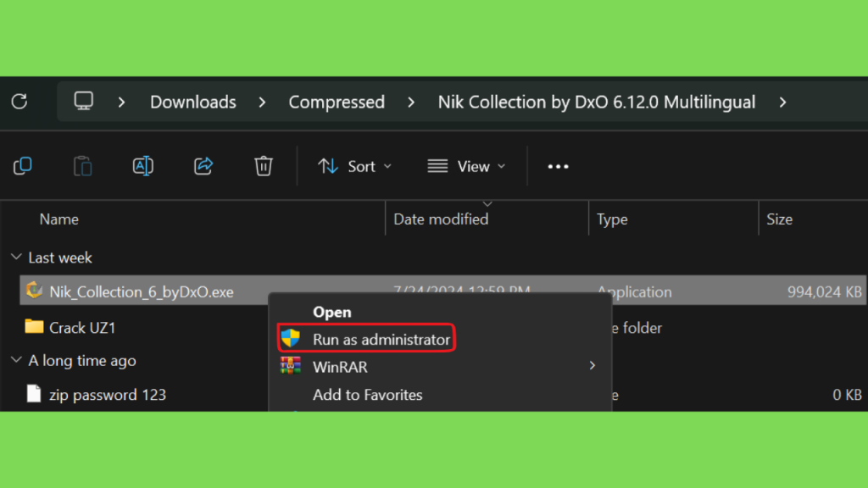Click the This PC monitor icon in the breadcrumb
868x488 pixels.
[x=84, y=102]
